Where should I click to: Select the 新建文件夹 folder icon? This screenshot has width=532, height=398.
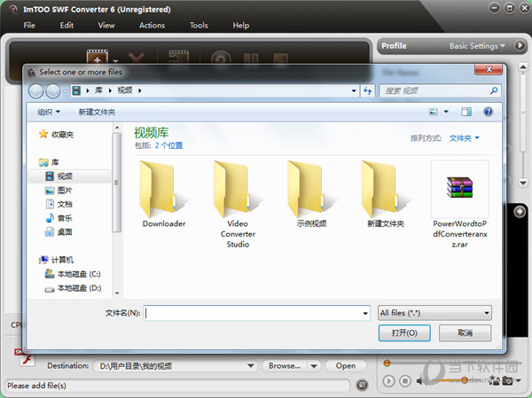pos(386,189)
